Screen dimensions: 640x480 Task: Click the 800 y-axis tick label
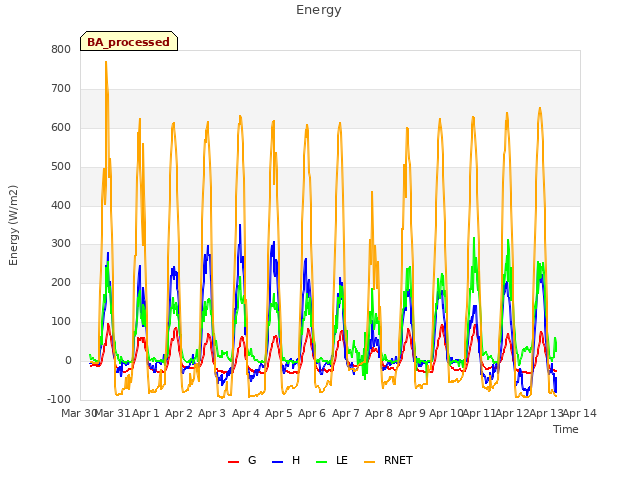(x=61, y=49)
